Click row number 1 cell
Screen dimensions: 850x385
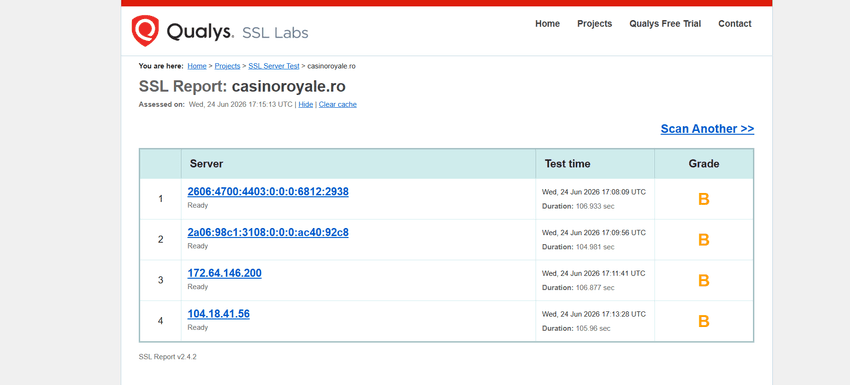point(160,199)
